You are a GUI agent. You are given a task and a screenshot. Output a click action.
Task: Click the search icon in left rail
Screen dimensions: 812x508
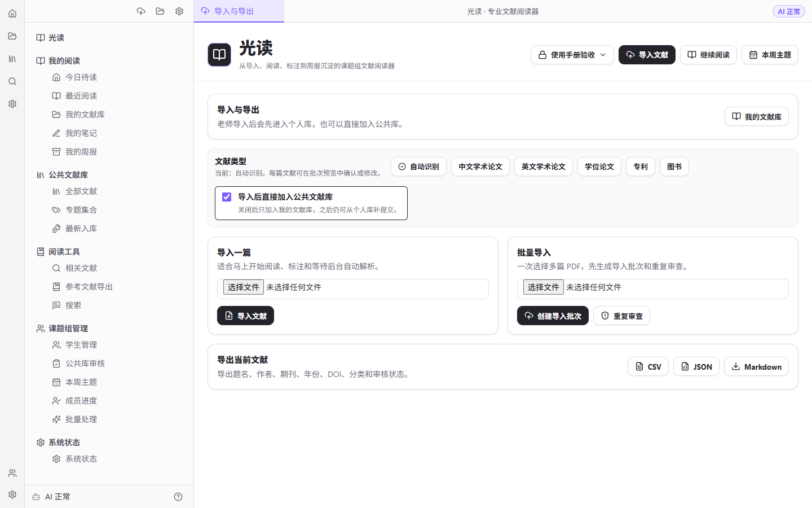click(x=12, y=81)
